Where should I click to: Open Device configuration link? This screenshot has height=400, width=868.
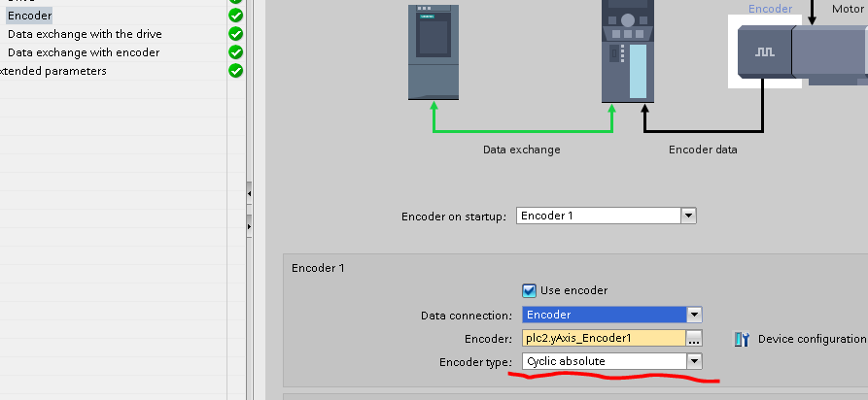(812, 339)
